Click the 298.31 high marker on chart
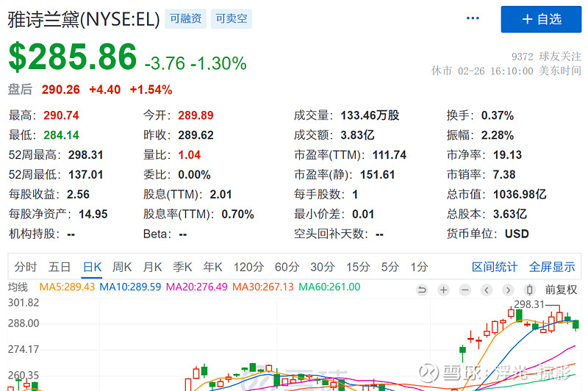The width and height of the screenshot is (588, 391). (x=528, y=304)
